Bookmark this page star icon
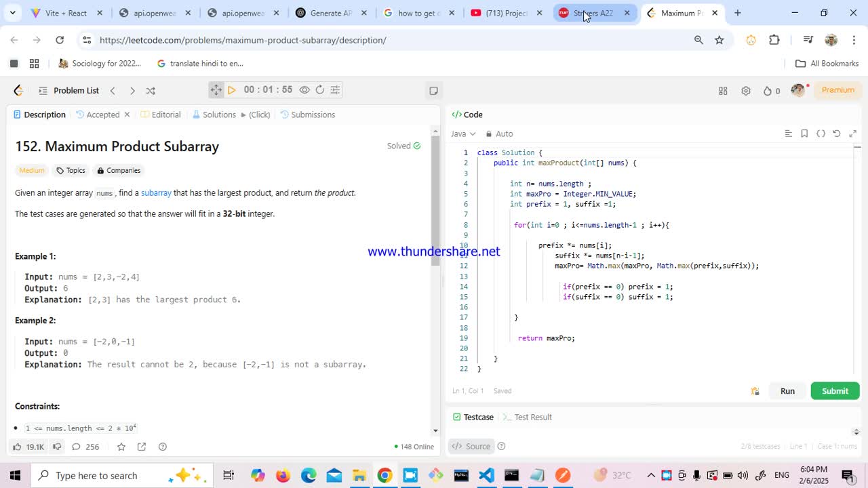Screen dimensions: 868x488 pyautogui.click(x=719, y=40)
